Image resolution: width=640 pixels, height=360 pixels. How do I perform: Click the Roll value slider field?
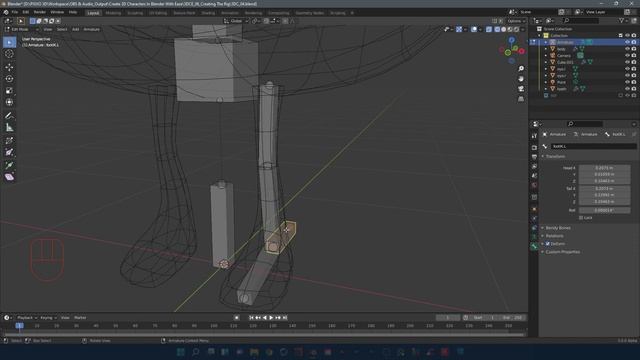pyautogui.click(x=604, y=210)
